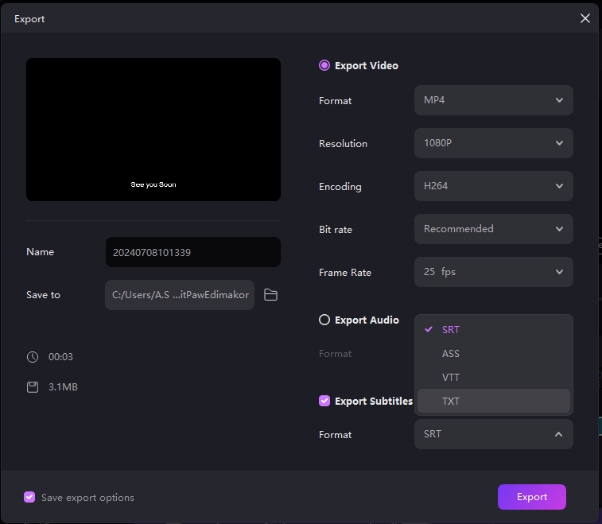Click the purple Export button

(x=531, y=497)
